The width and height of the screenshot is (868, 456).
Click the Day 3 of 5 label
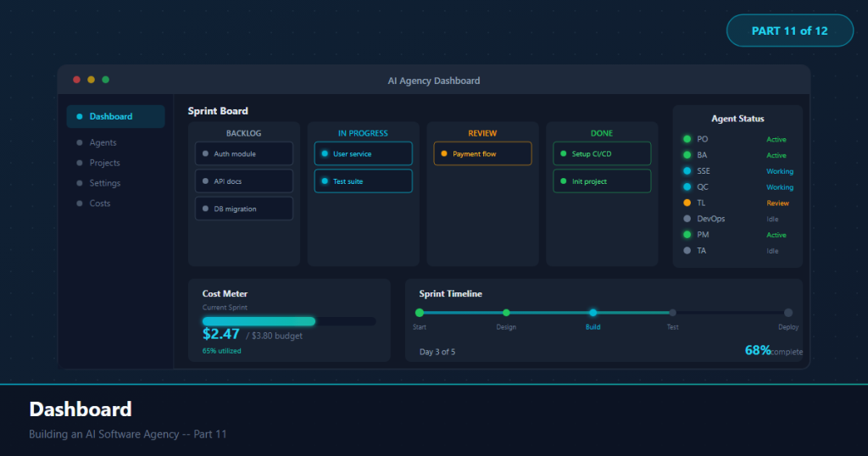(x=437, y=352)
